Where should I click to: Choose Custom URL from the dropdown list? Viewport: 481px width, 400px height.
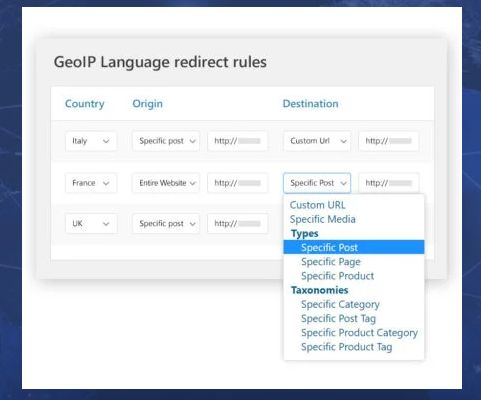click(x=354, y=205)
